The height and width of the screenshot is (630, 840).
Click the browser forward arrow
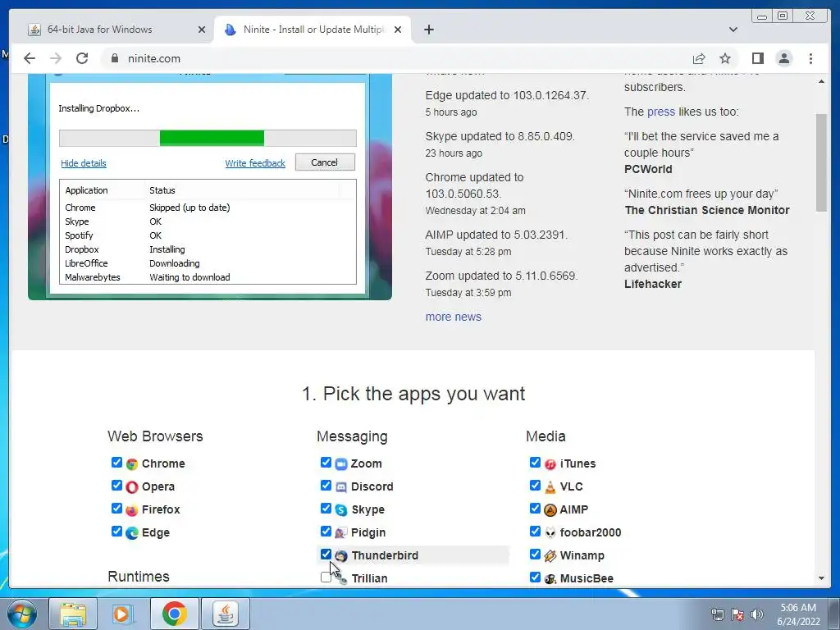[x=55, y=58]
